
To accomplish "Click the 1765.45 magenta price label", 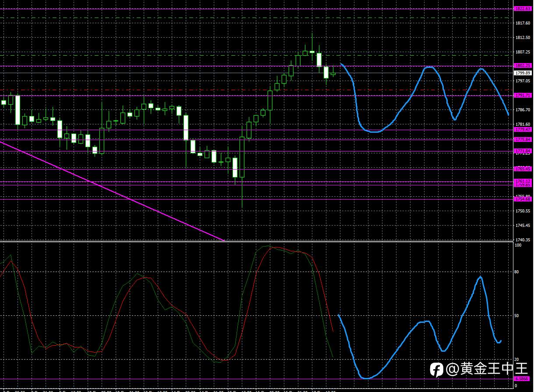I will point(523,169).
